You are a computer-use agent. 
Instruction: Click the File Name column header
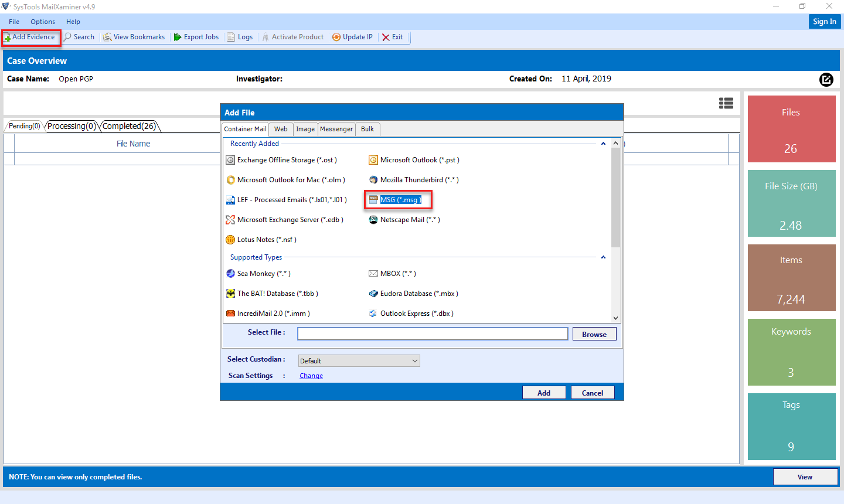point(133,144)
